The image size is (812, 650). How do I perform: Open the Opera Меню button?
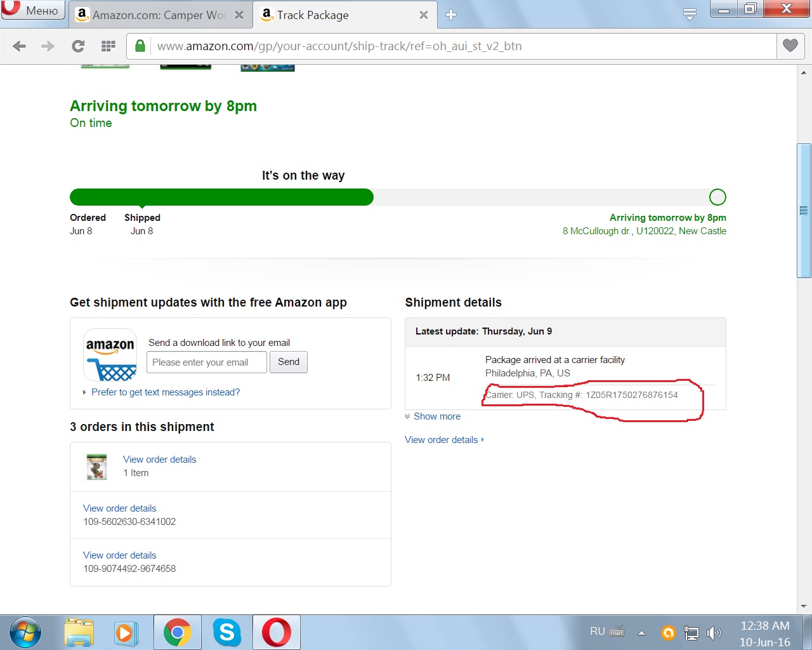point(32,10)
